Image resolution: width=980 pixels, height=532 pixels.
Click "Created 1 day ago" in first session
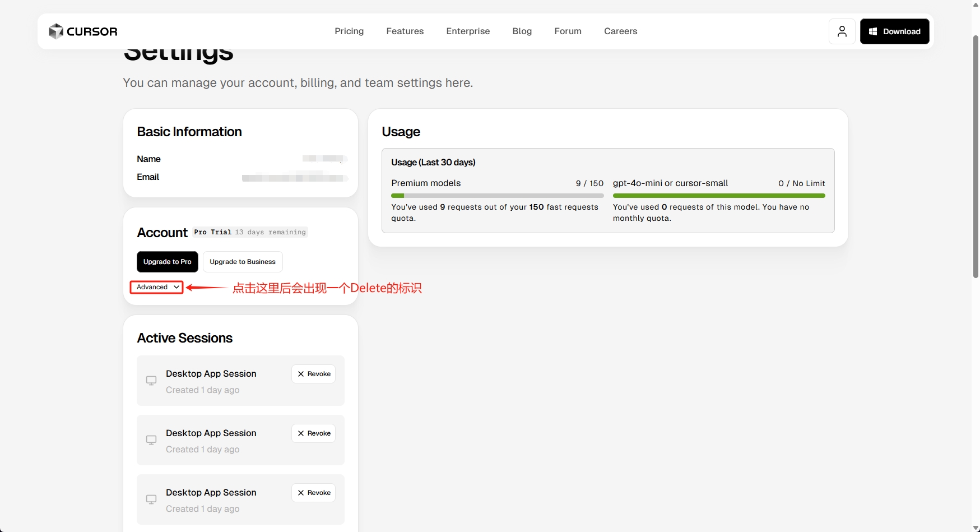[202, 390]
